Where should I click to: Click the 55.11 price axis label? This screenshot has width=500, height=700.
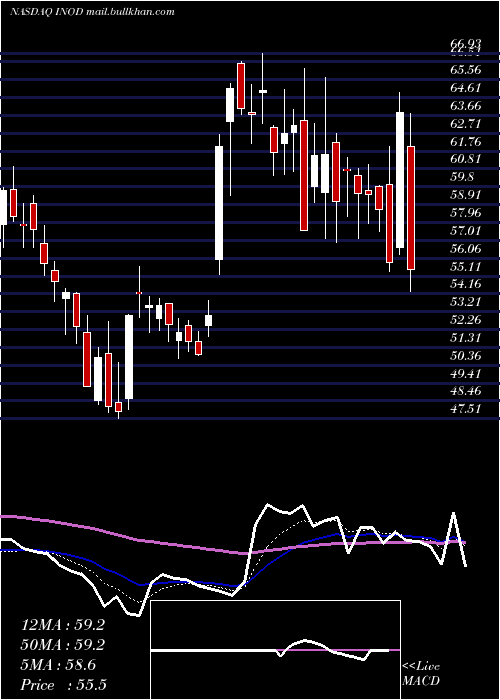466,267
